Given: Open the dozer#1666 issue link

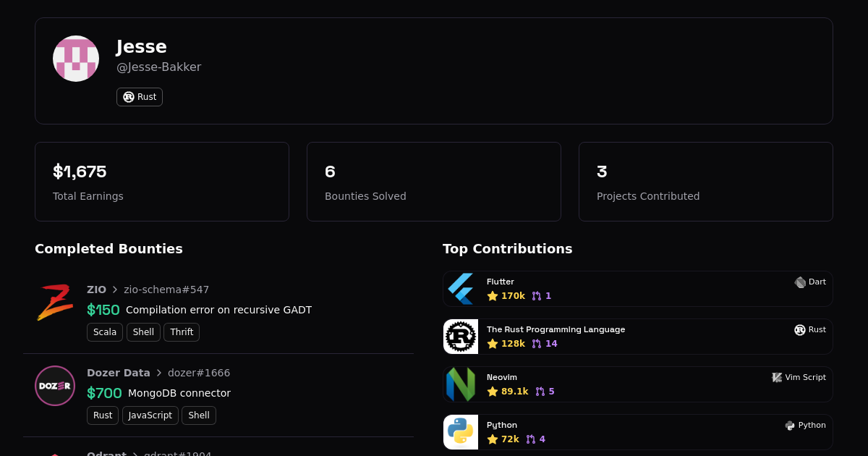Looking at the screenshot, I should [199, 373].
